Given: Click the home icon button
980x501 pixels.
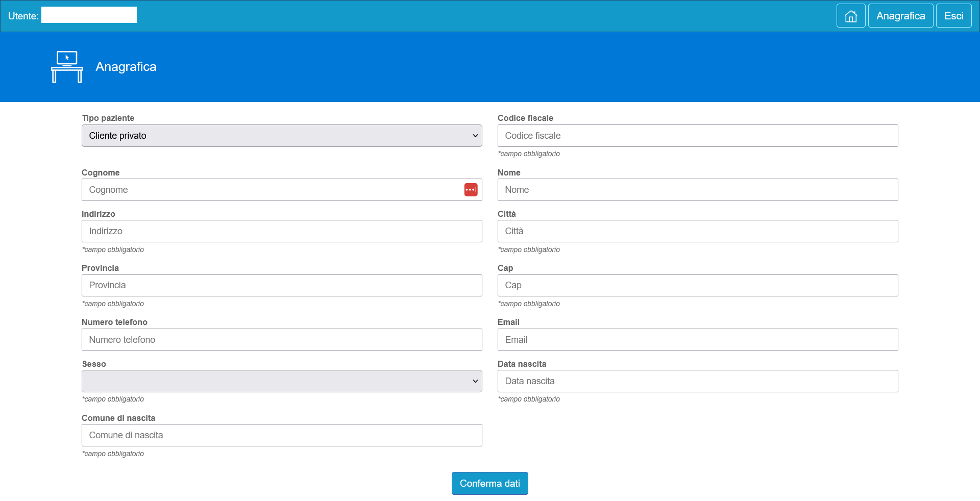Looking at the screenshot, I should (x=850, y=16).
